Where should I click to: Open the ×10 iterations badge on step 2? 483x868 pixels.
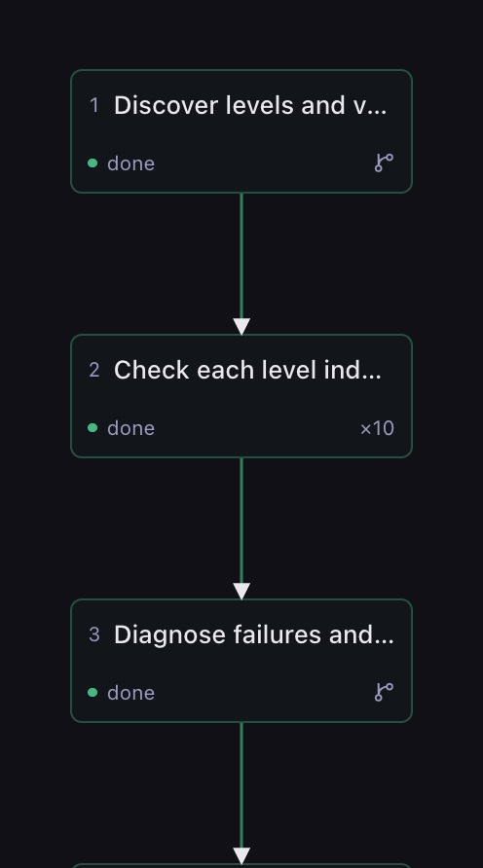(x=377, y=428)
